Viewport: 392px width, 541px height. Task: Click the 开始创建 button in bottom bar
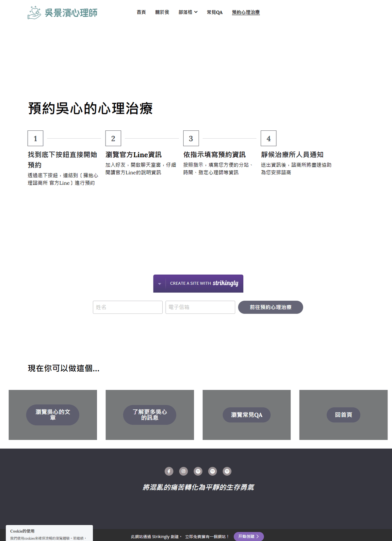point(249,536)
